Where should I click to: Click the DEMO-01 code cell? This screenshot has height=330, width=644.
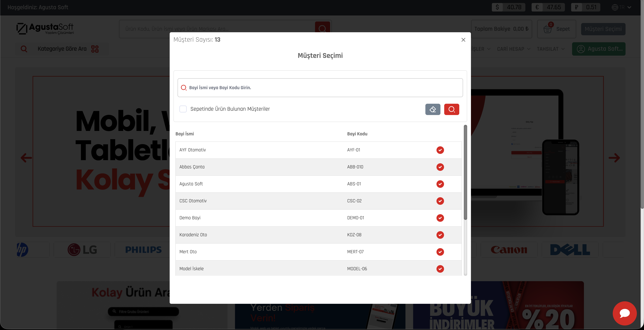click(x=356, y=218)
